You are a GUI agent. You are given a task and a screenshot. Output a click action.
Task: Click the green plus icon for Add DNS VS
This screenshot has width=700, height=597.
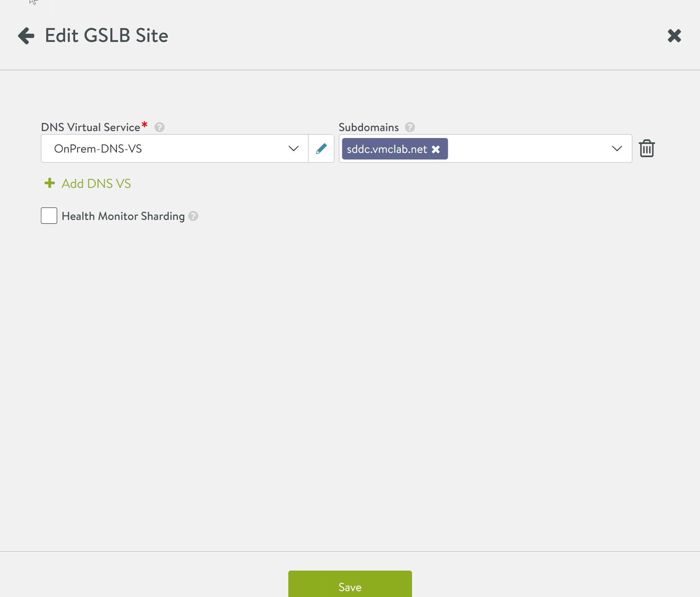click(50, 183)
